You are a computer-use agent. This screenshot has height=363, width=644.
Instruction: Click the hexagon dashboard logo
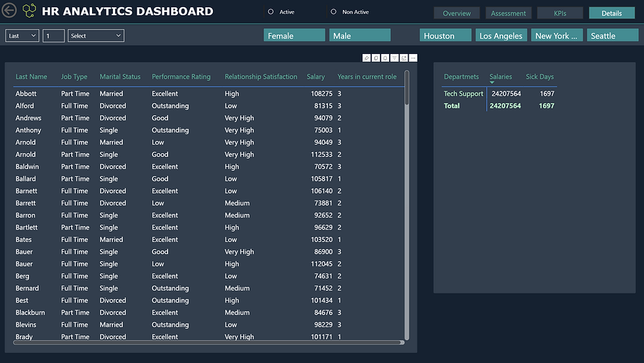[x=29, y=11]
